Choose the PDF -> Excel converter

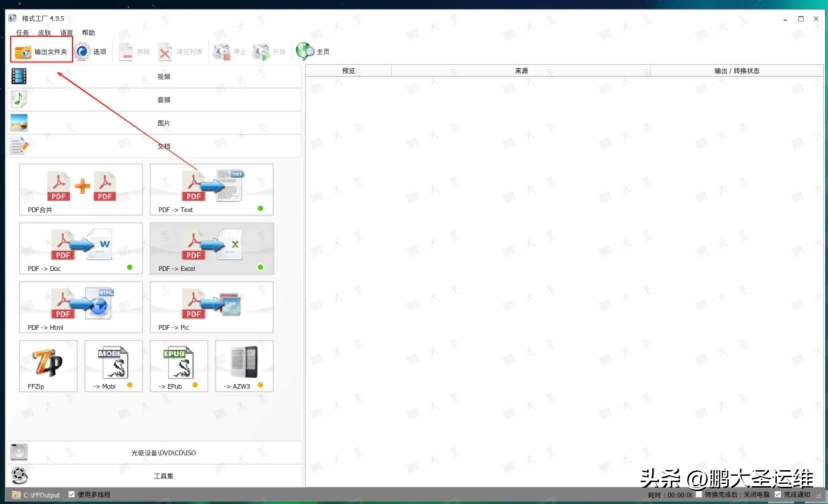pyautogui.click(x=211, y=248)
